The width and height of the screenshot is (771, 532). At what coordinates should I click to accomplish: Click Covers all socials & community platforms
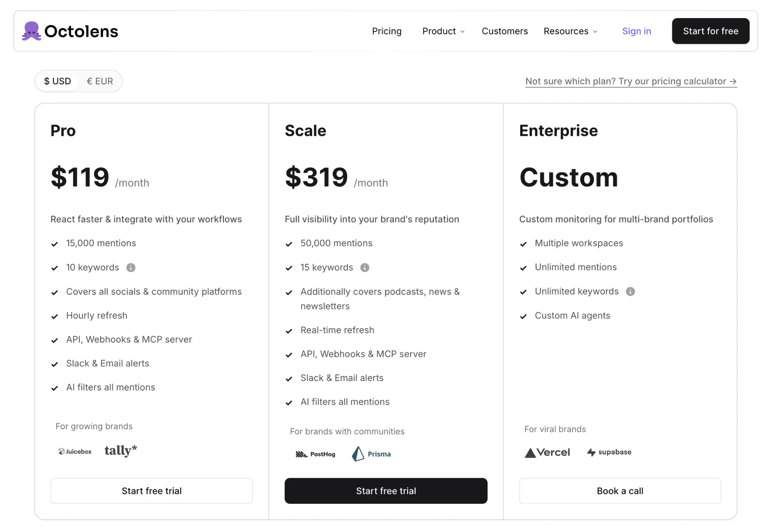[154, 292]
